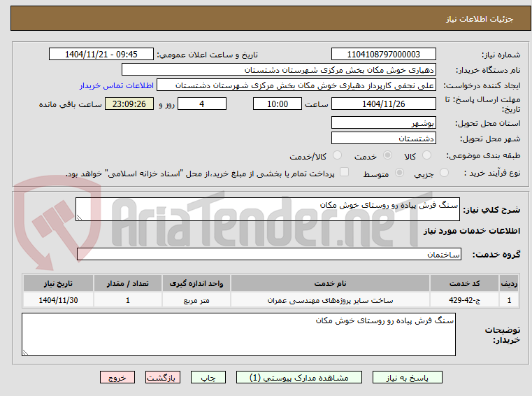
Task: Click the remaining days field showing 4
Action: click(202, 104)
